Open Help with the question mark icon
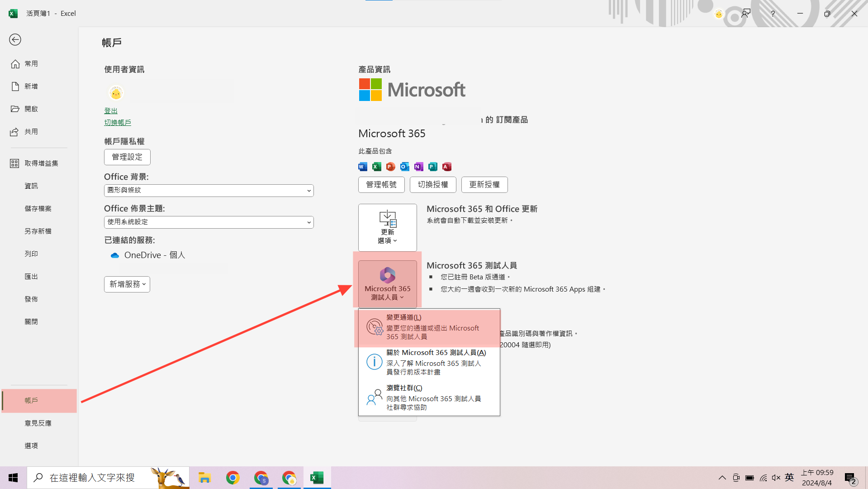Screen dimensions: 868x489 773,14
